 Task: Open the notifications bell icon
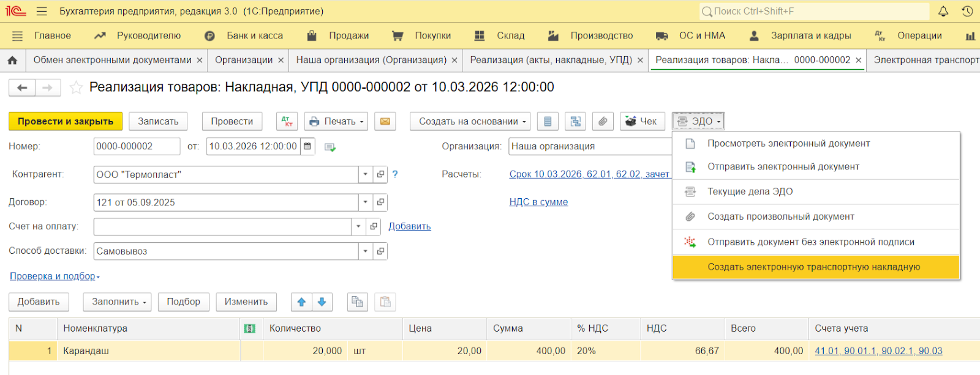(x=943, y=11)
